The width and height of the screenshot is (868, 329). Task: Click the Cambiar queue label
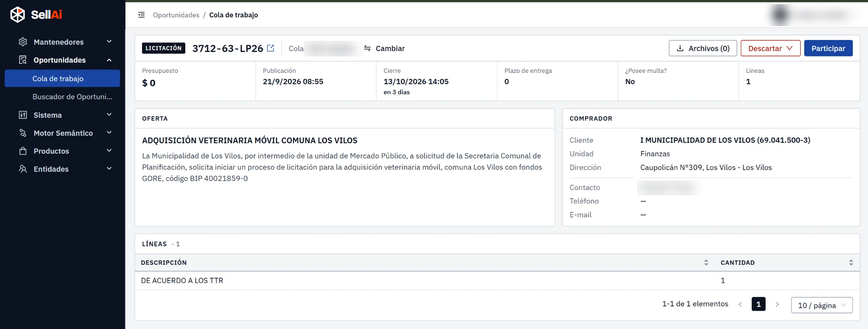[x=390, y=49]
